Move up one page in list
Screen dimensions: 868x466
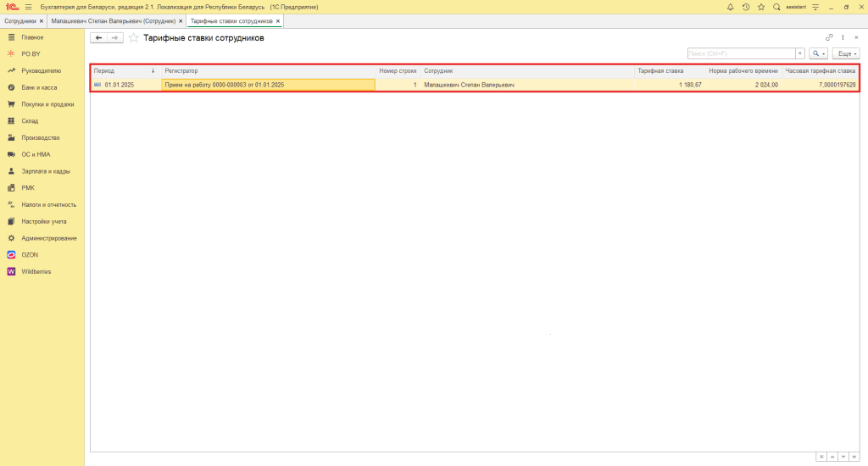click(x=832, y=457)
